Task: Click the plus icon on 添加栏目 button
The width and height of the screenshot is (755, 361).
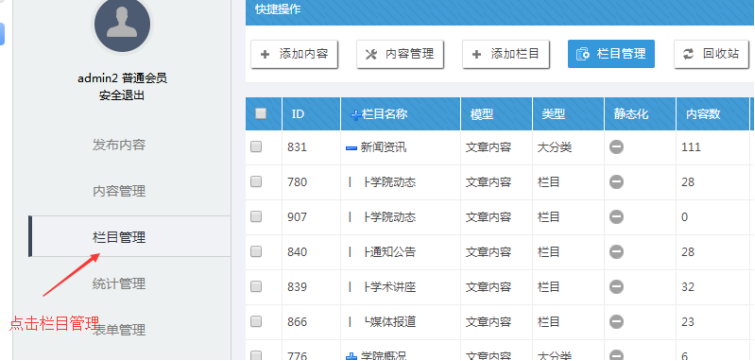Action: click(477, 54)
